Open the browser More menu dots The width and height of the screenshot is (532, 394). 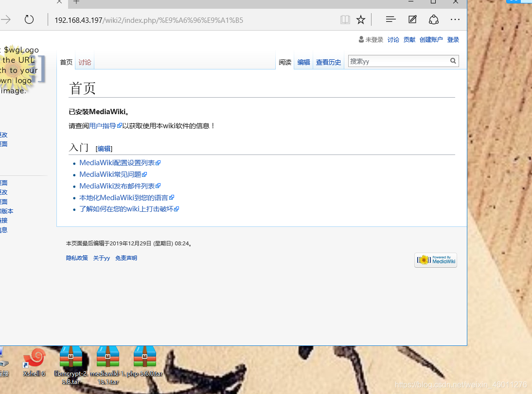click(x=455, y=19)
